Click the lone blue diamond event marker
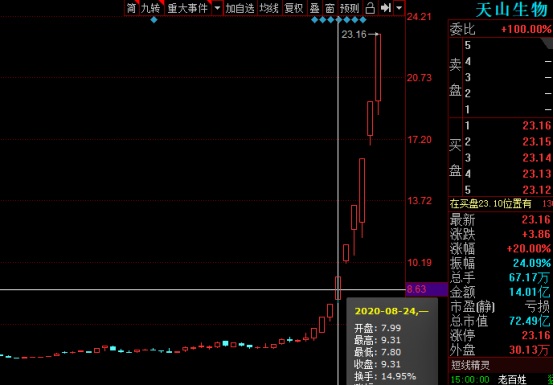 154,20
